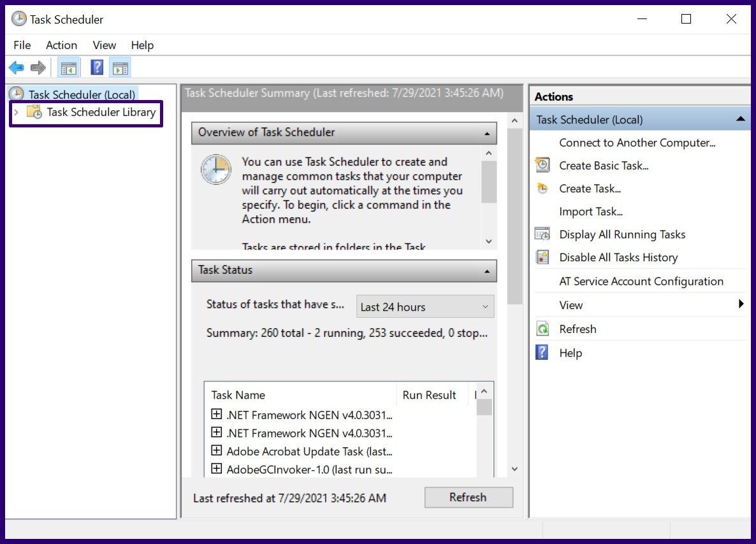Image resolution: width=756 pixels, height=544 pixels.
Task: Click the Create Task icon
Action: 542,189
